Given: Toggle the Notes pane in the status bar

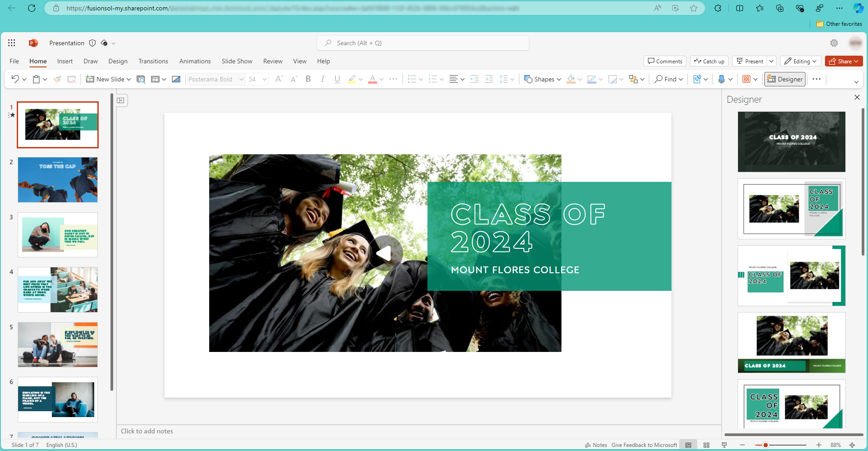Looking at the screenshot, I should [x=596, y=445].
